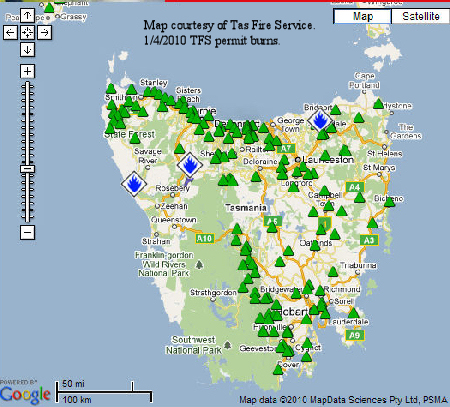The height and width of the screenshot is (407, 450).
Task: Click the upper zoom slider track
Action: point(27,124)
